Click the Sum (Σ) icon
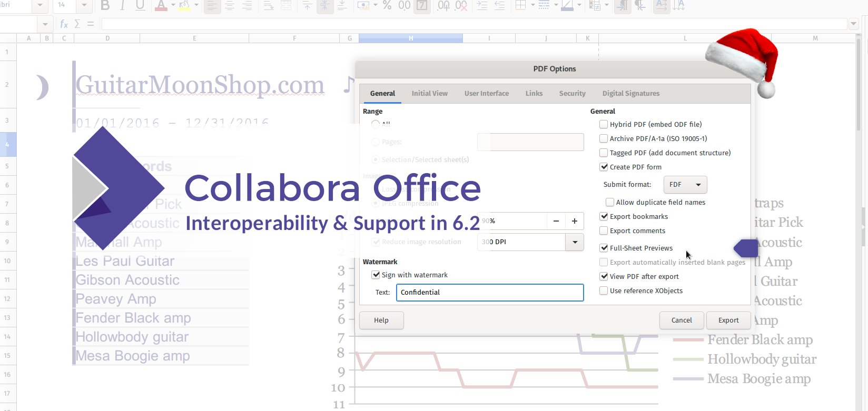 pos(77,24)
